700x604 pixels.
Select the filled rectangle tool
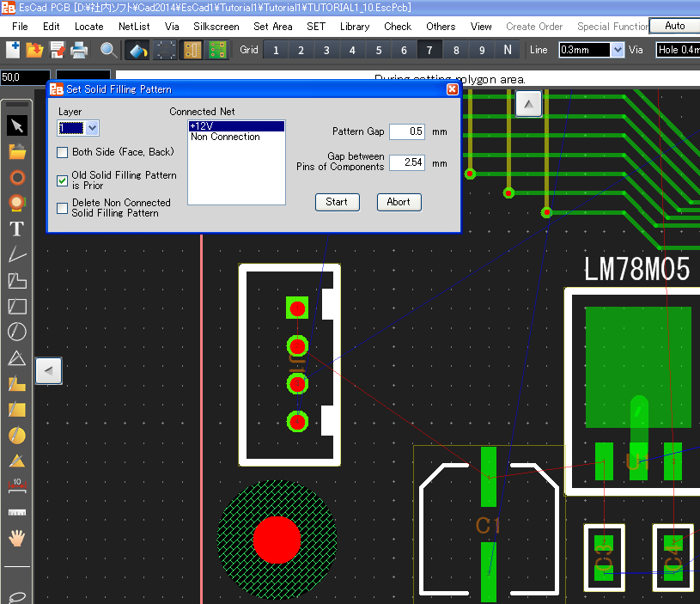(x=17, y=409)
